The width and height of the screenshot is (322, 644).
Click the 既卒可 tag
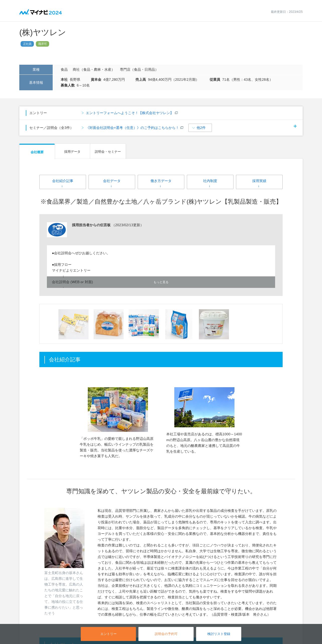point(42,44)
